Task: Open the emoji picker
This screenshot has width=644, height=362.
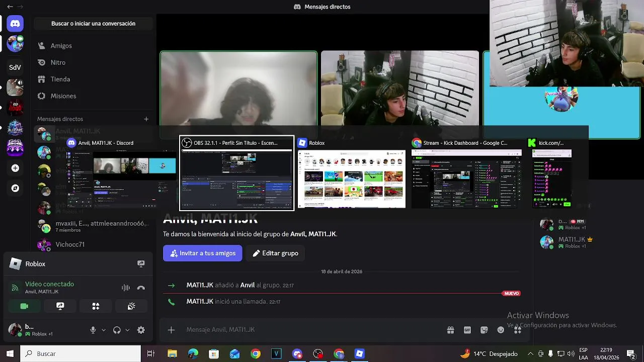Action: point(501,330)
